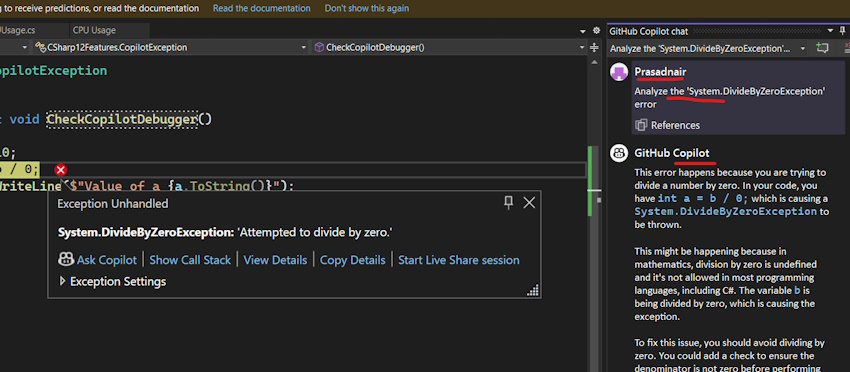This screenshot has width=850, height=372.
Task: Click the References icon in chat
Action: (x=641, y=125)
